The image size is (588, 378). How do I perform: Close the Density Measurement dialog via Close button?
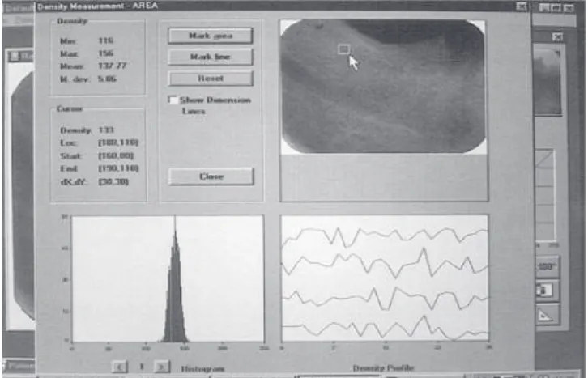211,176
